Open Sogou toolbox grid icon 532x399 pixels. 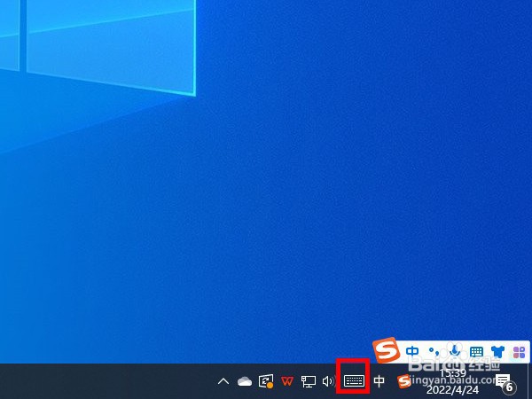coord(519,352)
